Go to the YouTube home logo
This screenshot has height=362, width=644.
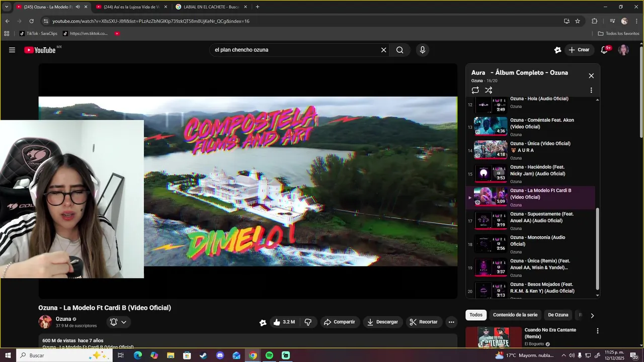(40, 50)
